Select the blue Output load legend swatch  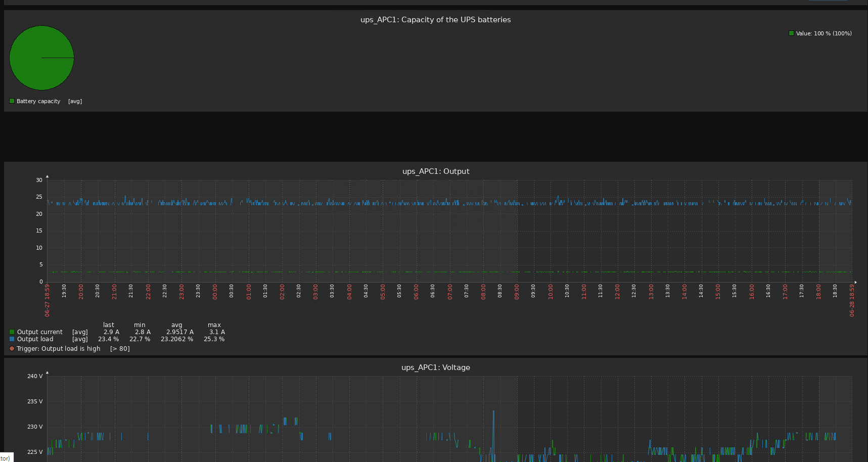(12, 339)
